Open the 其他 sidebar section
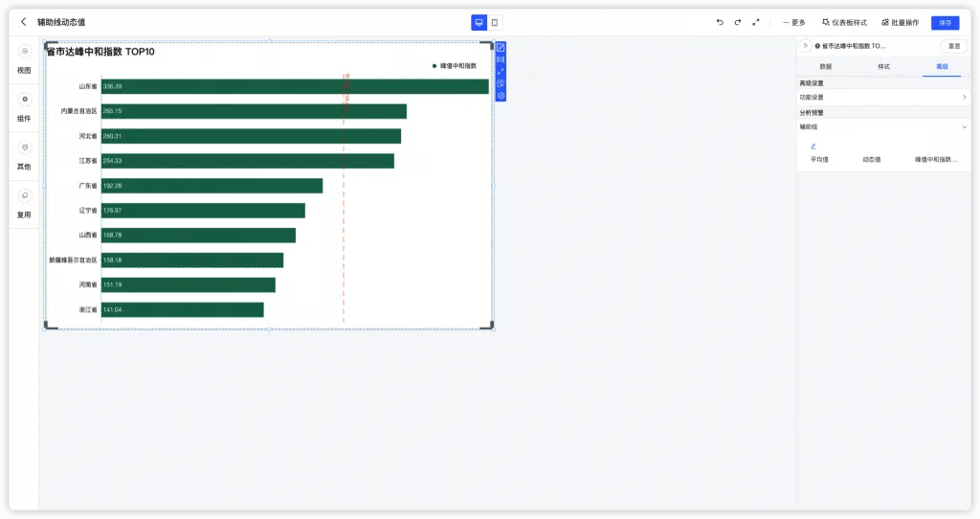Image resolution: width=980 pixels, height=519 pixels. pos(24,156)
